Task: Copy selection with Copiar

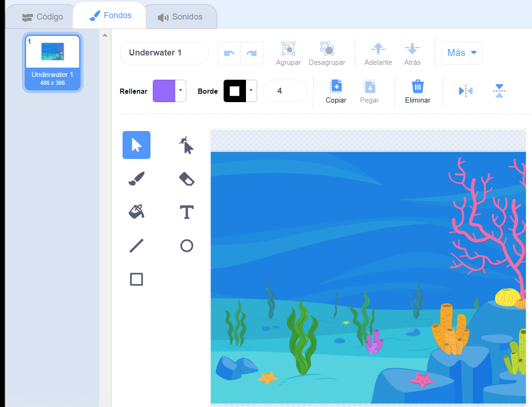Action: coord(336,91)
